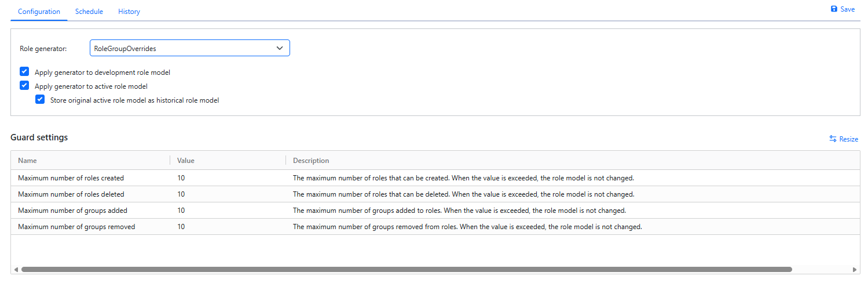
Task: Click the horizontal scrollbar thumb
Action: point(406,269)
